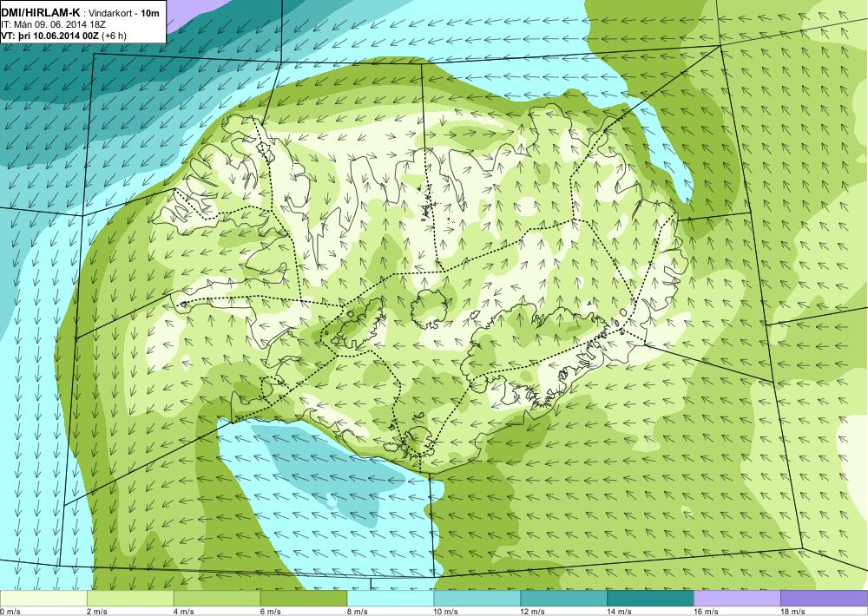
Task: Click the aqua 10–12 m/s legend swatch
Action: pyautogui.click(x=477, y=599)
